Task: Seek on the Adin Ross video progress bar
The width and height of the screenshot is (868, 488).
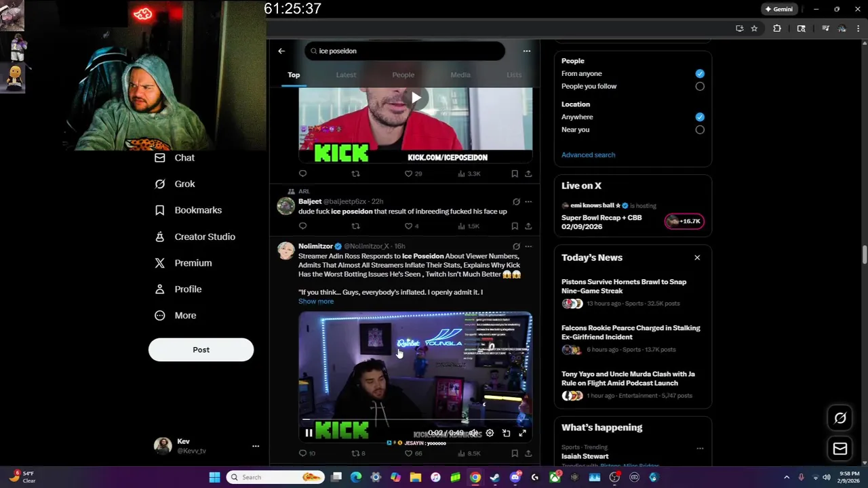Action: (x=416, y=420)
